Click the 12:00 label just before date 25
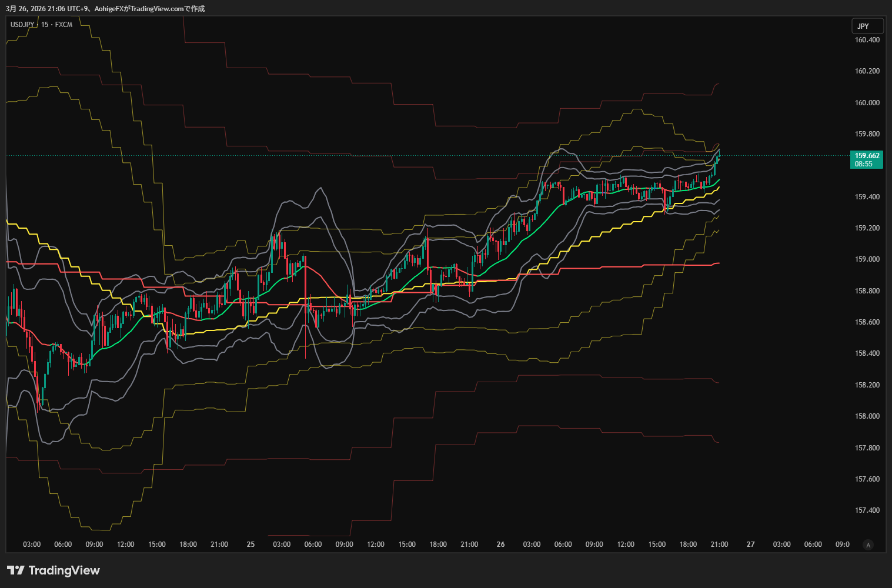This screenshot has width=892, height=588. click(125, 544)
